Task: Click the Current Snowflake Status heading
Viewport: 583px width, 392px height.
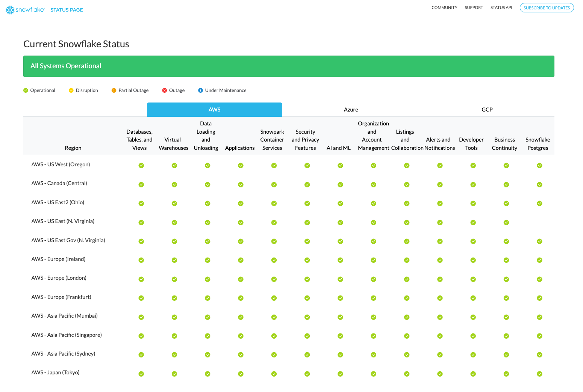Action: pos(76,44)
